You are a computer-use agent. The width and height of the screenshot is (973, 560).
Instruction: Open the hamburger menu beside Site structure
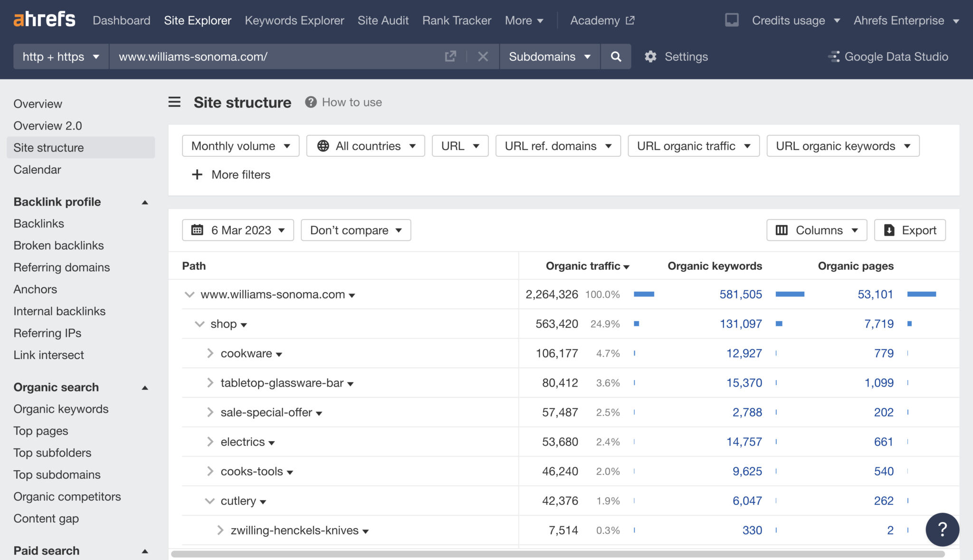[x=174, y=102]
